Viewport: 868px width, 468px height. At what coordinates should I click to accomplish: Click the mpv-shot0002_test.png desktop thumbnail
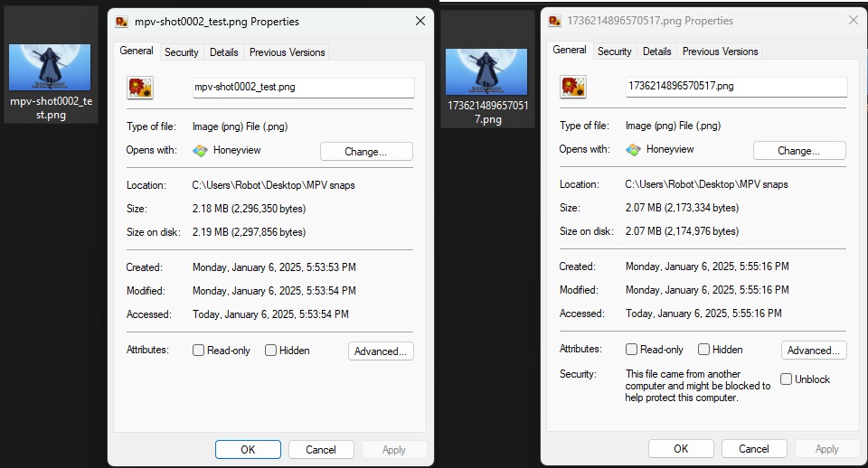point(51,67)
